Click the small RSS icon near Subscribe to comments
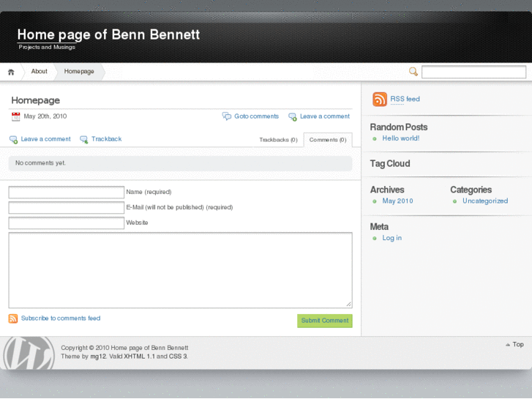Screen dimensions: 532x399 [x=13, y=318]
